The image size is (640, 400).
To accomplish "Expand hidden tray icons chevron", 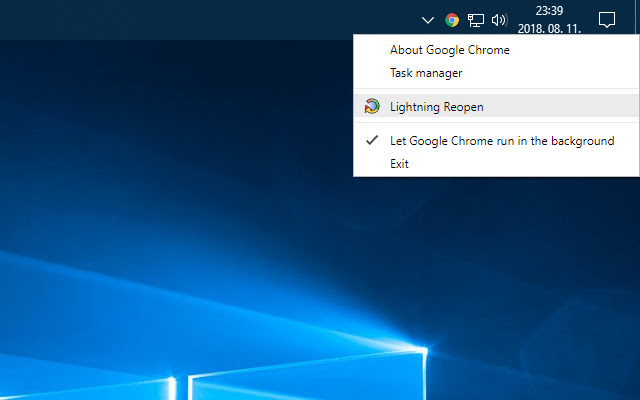I will pos(428,20).
